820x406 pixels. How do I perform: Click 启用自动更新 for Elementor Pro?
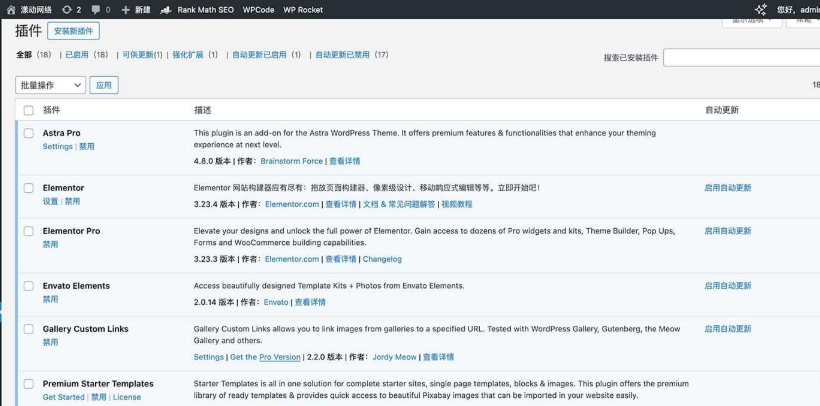tap(728, 231)
